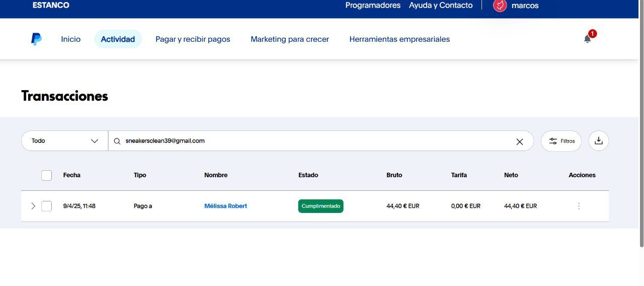Click the PayPal logo icon

click(36, 39)
